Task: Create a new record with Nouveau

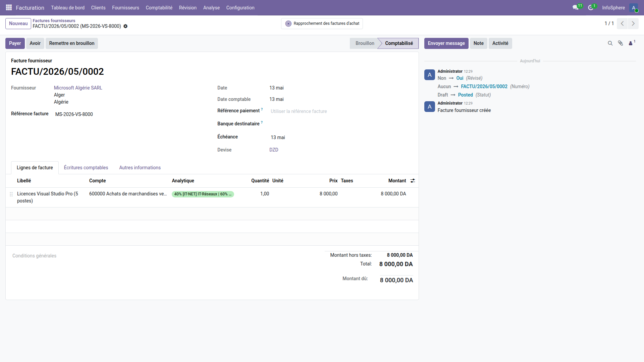Action: [18, 23]
